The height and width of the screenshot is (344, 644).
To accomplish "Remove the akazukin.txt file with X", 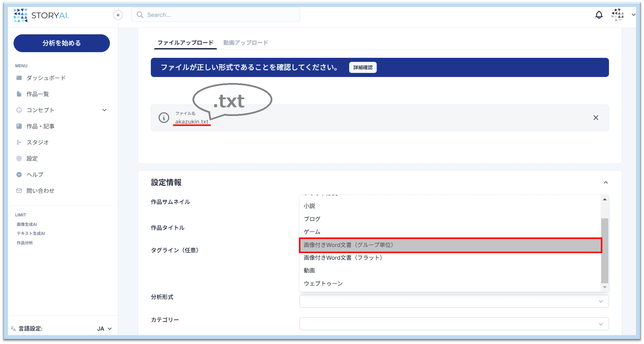I will point(596,117).
